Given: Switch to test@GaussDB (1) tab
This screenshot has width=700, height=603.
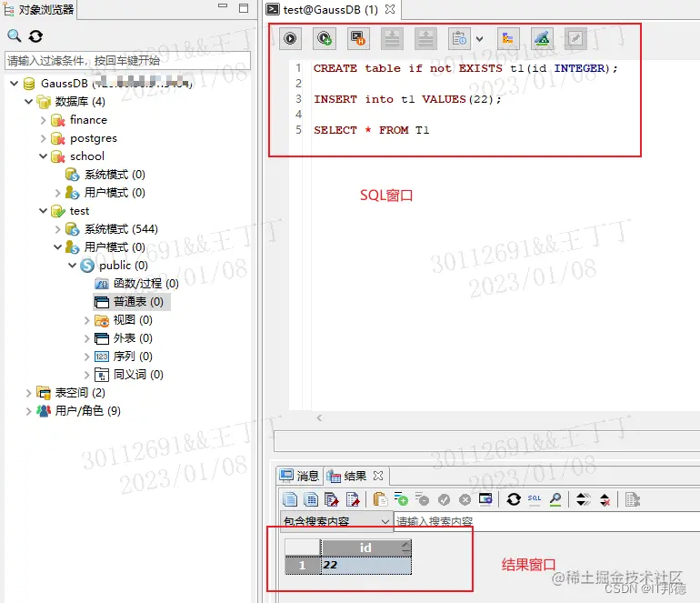Looking at the screenshot, I should click(330, 9).
